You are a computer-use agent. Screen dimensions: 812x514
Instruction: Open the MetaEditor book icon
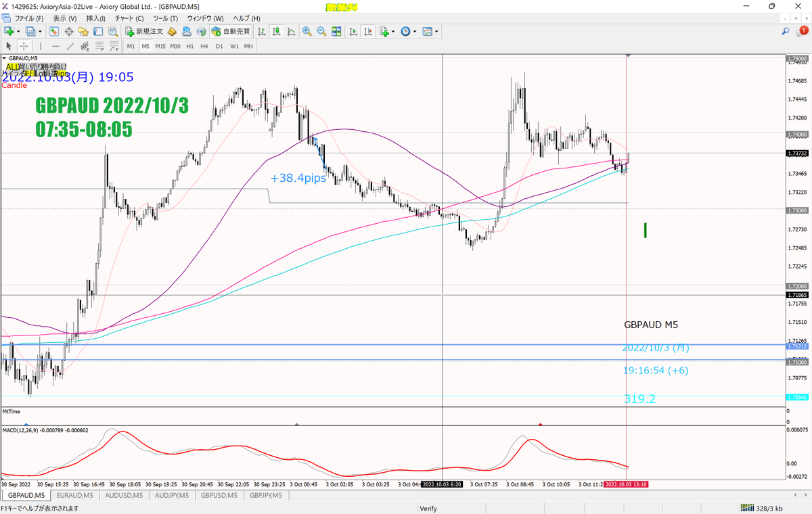(172, 31)
